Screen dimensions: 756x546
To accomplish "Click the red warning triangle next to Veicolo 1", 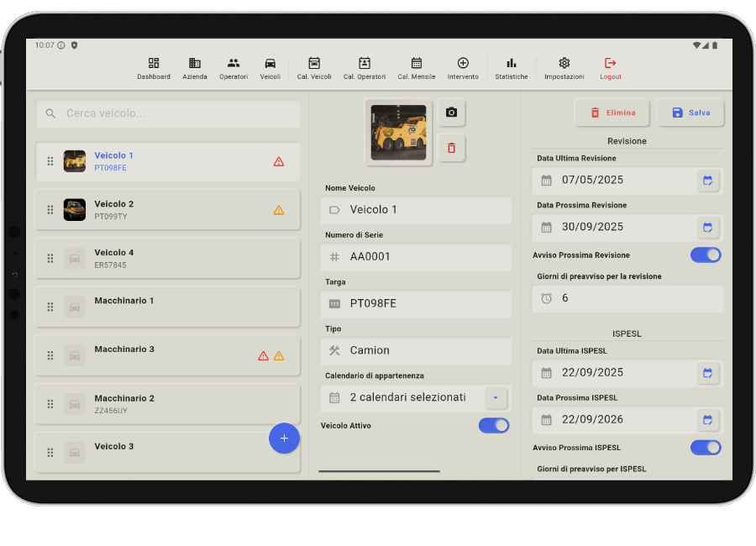I will coord(278,160).
